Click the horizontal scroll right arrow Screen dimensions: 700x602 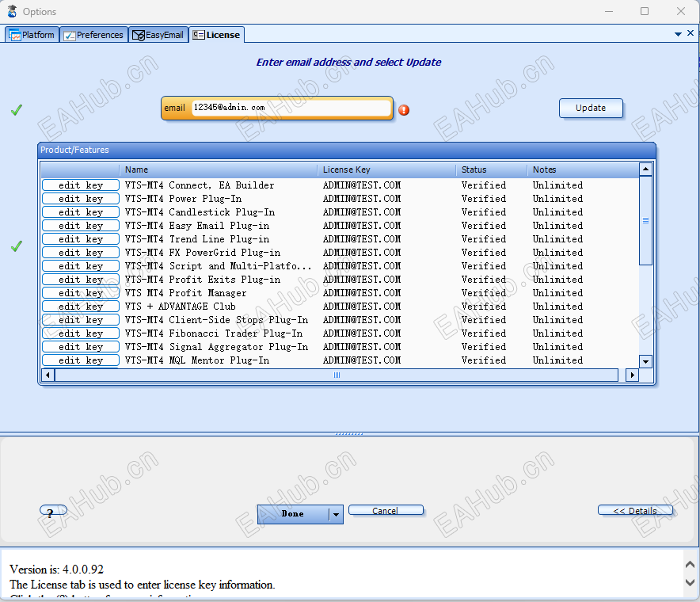(x=632, y=375)
